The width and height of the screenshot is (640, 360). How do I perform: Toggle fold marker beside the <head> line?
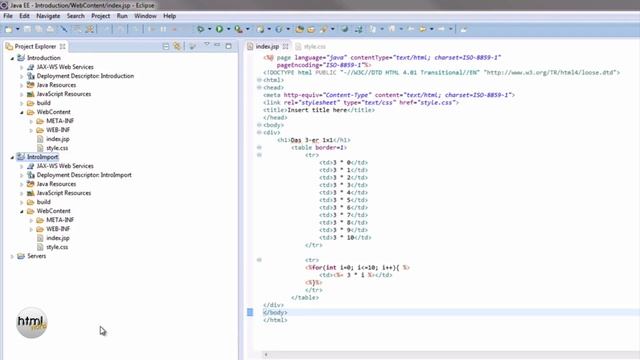click(259, 87)
